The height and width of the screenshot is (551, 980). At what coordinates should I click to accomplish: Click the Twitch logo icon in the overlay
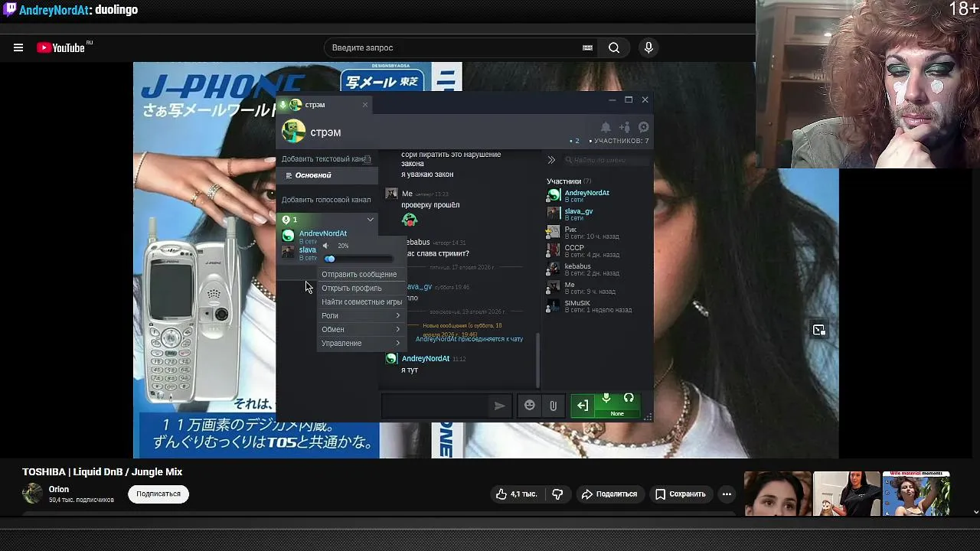(x=10, y=10)
